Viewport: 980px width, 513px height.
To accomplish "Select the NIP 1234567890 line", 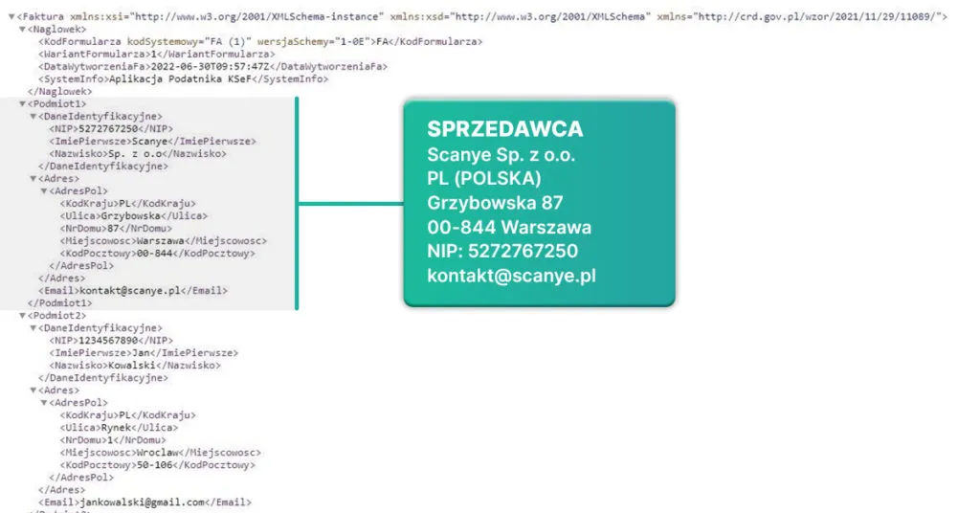I will [111, 341].
